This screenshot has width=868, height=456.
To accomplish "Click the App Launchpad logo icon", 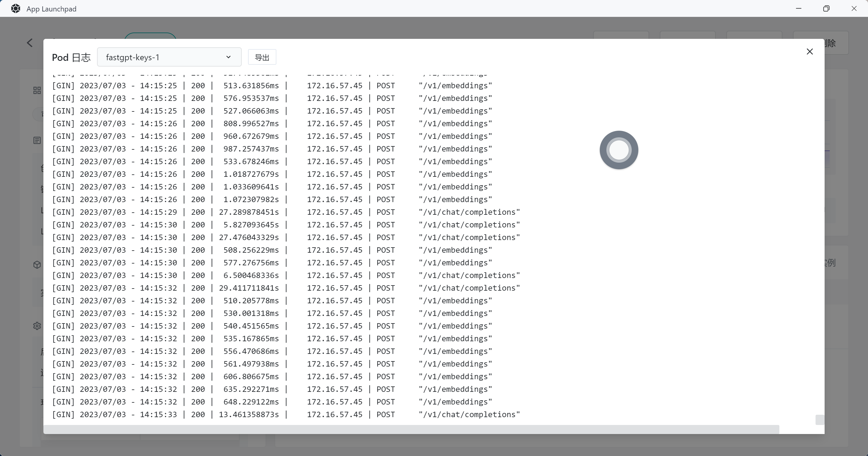I will tap(15, 8).
